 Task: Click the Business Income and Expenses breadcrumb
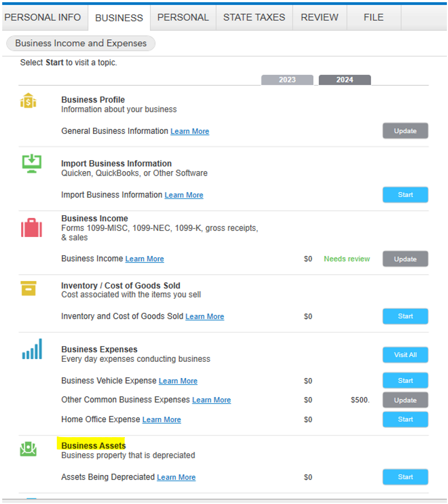point(80,43)
